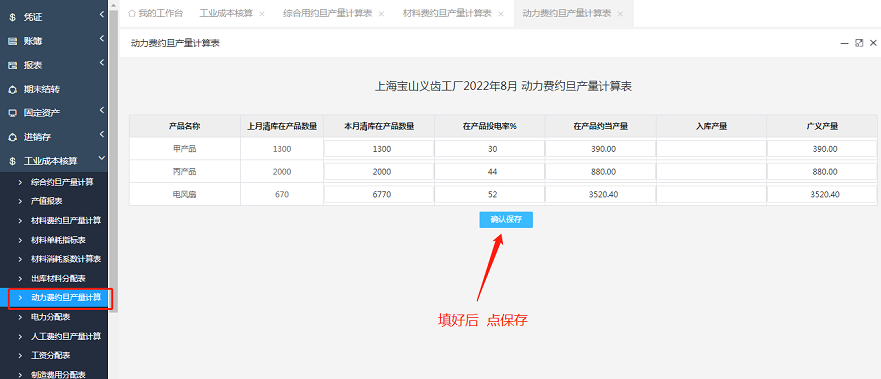The image size is (881, 379).
Task: Select 动力费约当产量计算 in sidebar
Action: tap(54, 298)
